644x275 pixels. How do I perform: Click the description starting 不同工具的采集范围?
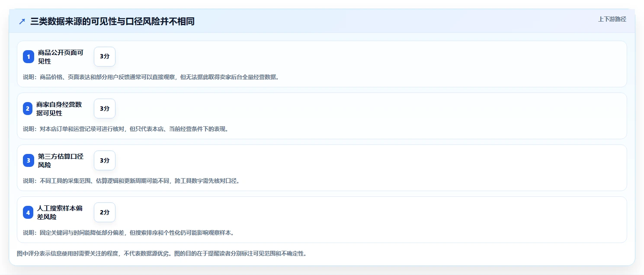131,181
